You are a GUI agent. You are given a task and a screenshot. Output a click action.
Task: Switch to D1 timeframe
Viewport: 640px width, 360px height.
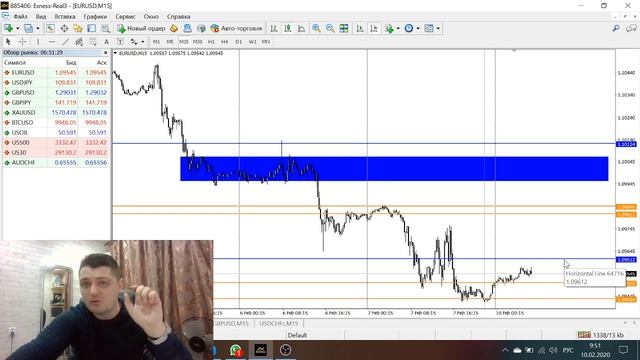coord(238,42)
